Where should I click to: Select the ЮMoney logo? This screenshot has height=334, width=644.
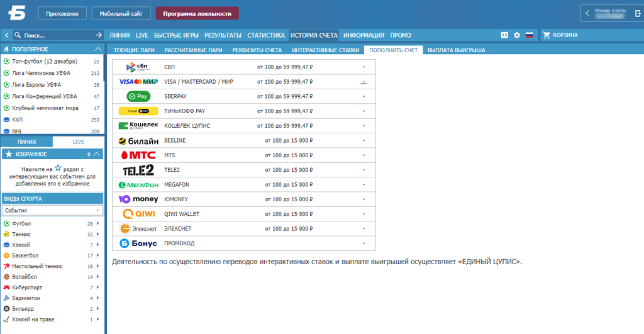tap(138, 199)
